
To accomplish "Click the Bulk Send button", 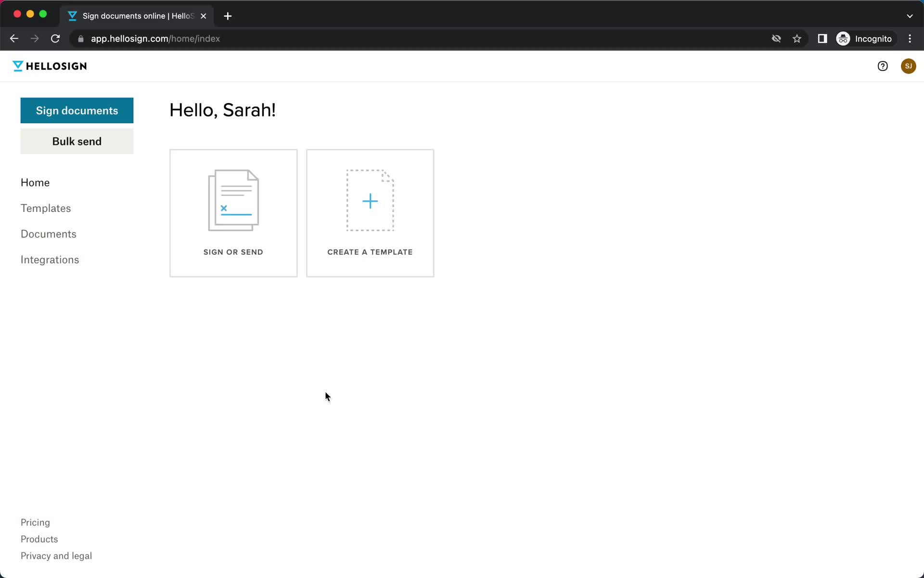I will click(77, 141).
